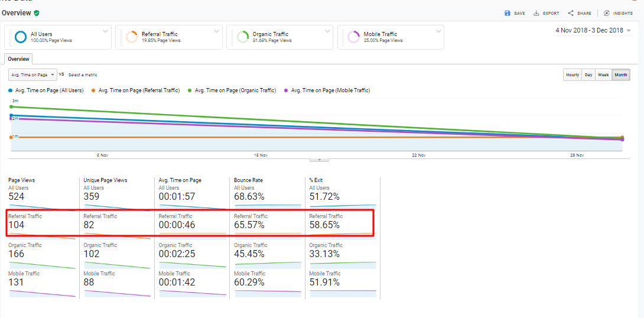The image size is (644, 318).
Task: Click the Bounce Rate metric heading
Action: 248,180
